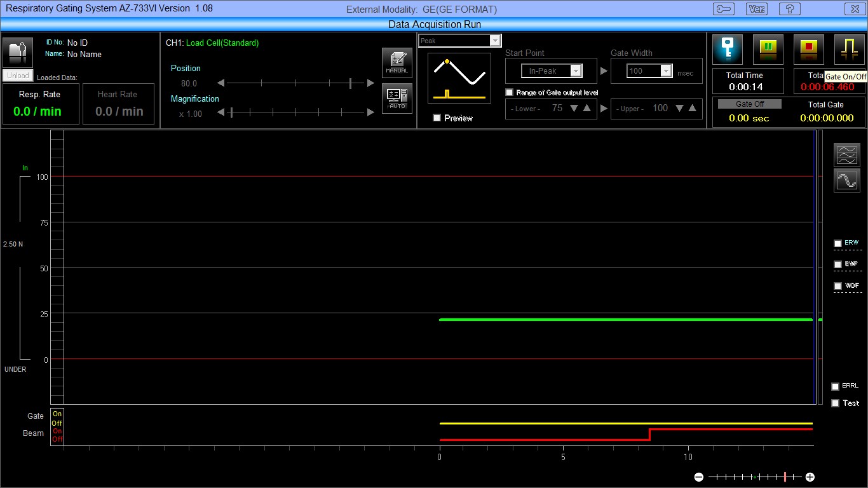
Task: Open settings via the wrench icon
Action: point(723,9)
